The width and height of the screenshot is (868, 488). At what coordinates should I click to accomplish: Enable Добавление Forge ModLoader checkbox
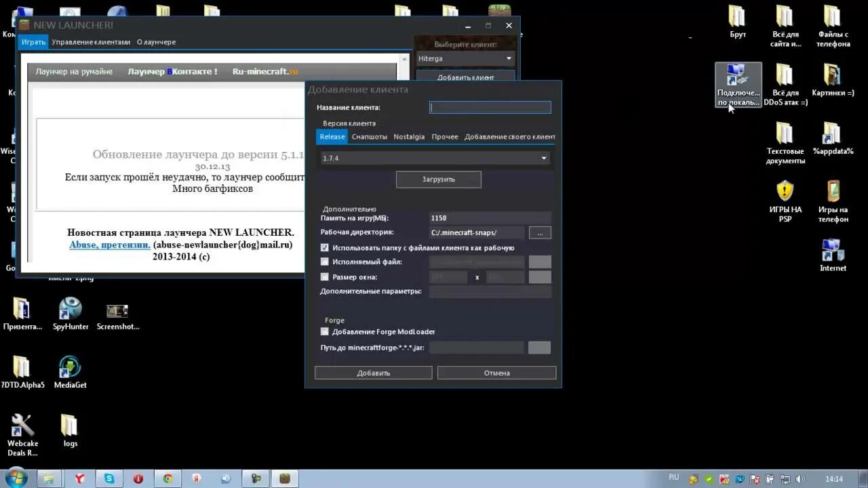click(324, 331)
